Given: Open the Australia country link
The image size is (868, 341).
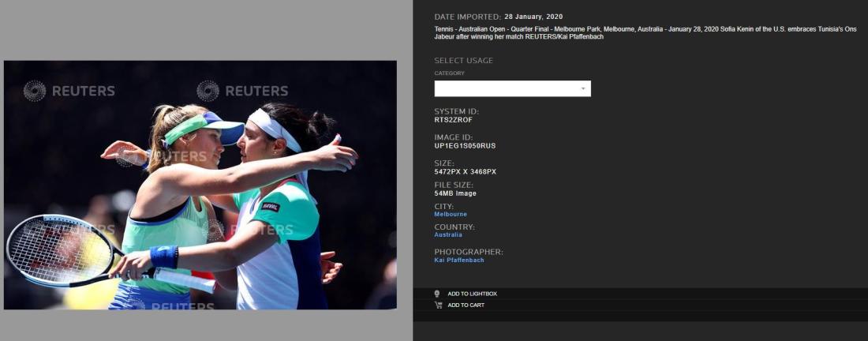Looking at the screenshot, I should pos(448,234).
